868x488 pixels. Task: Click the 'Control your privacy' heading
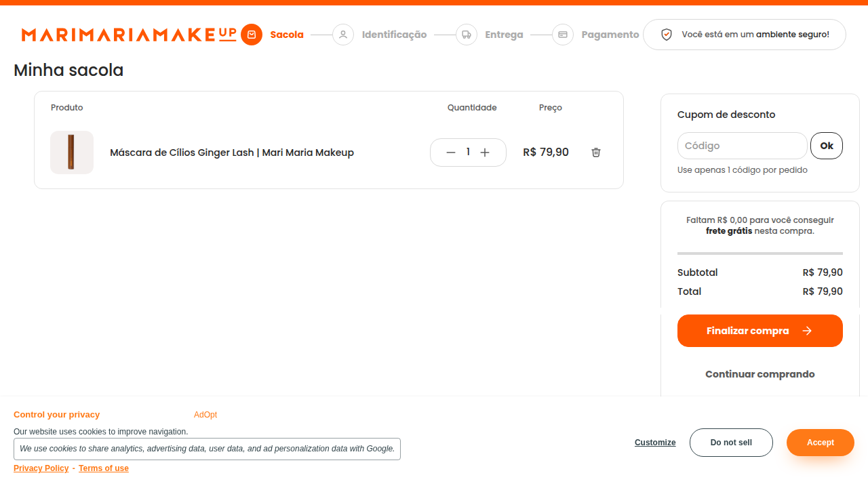pos(57,415)
